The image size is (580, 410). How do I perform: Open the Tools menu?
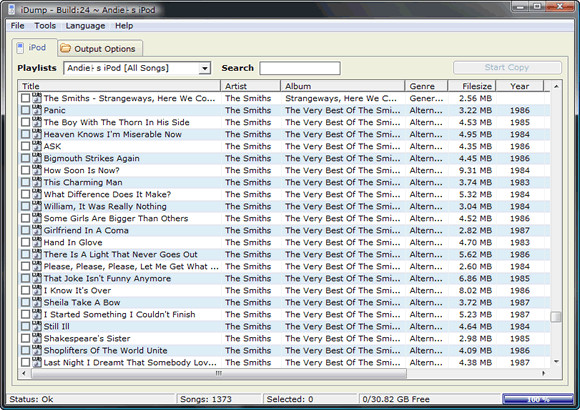[x=45, y=26]
